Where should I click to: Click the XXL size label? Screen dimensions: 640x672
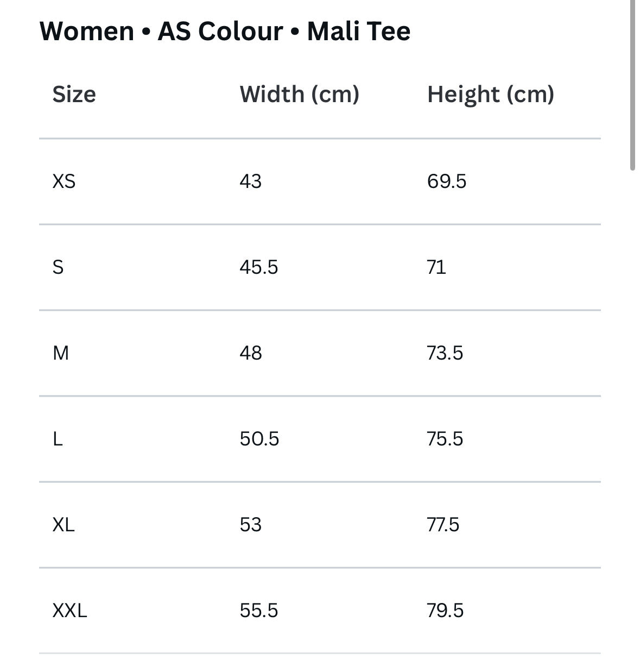69,611
